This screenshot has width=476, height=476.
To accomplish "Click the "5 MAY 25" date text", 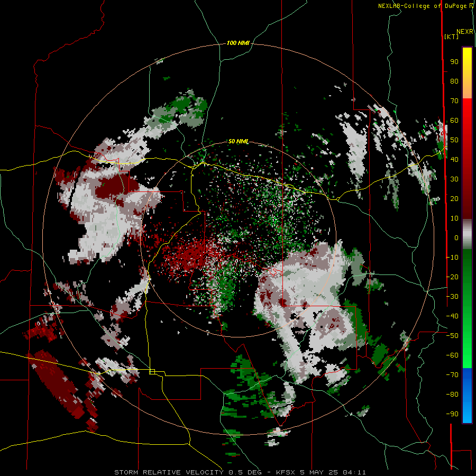I will click(319, 472).
